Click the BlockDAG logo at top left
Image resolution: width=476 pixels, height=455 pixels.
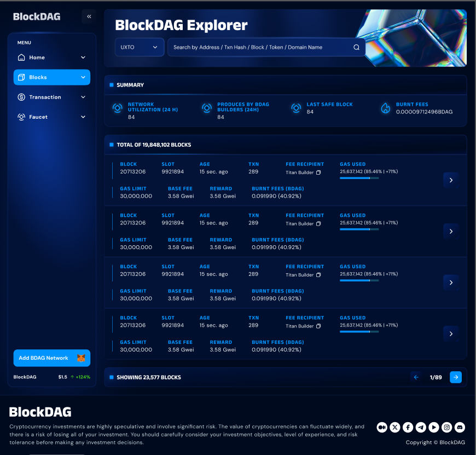point(37,17)
